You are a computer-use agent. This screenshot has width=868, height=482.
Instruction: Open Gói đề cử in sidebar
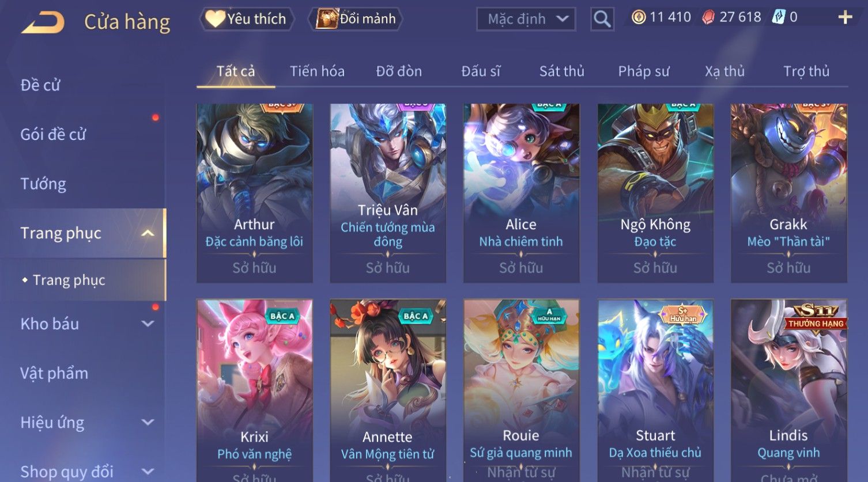(x=53, y=134)
